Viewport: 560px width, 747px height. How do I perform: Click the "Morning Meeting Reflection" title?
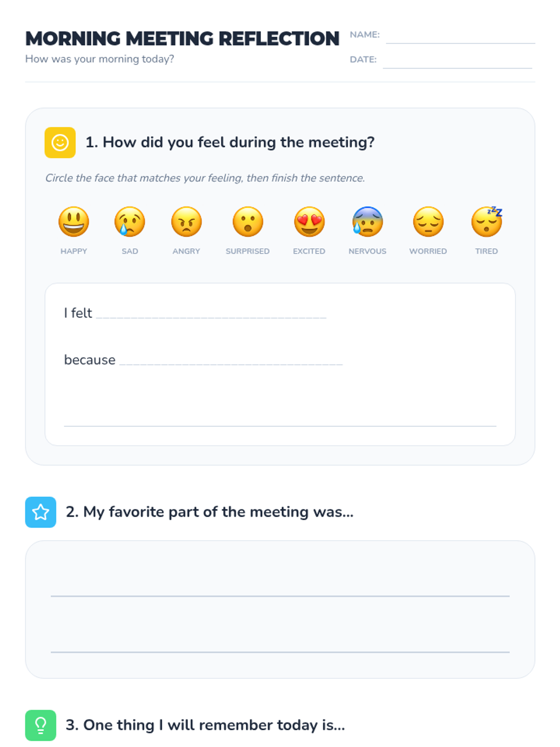[x=182, y=39]
